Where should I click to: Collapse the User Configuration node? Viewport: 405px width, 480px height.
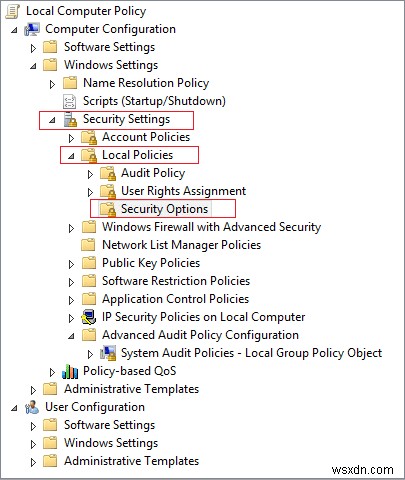14,408
